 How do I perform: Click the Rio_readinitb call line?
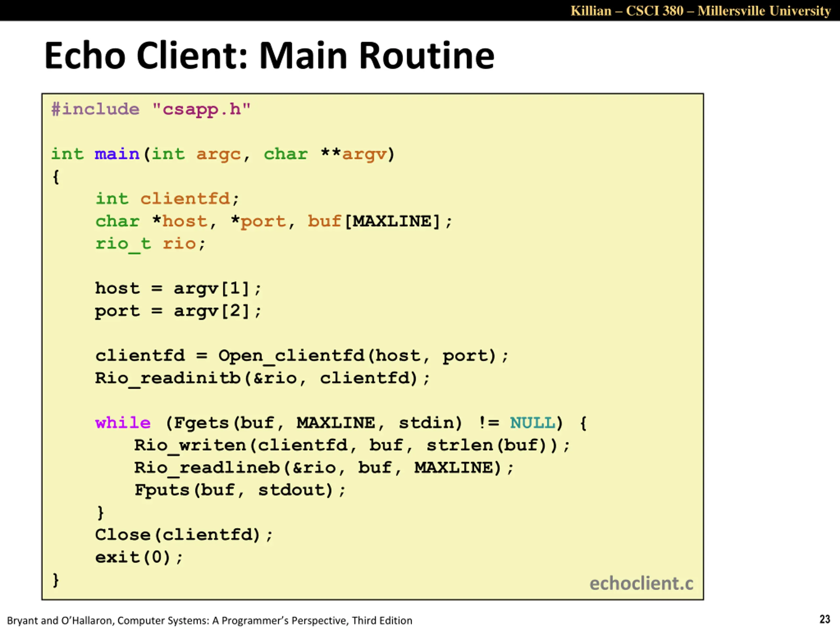[262, 379]
